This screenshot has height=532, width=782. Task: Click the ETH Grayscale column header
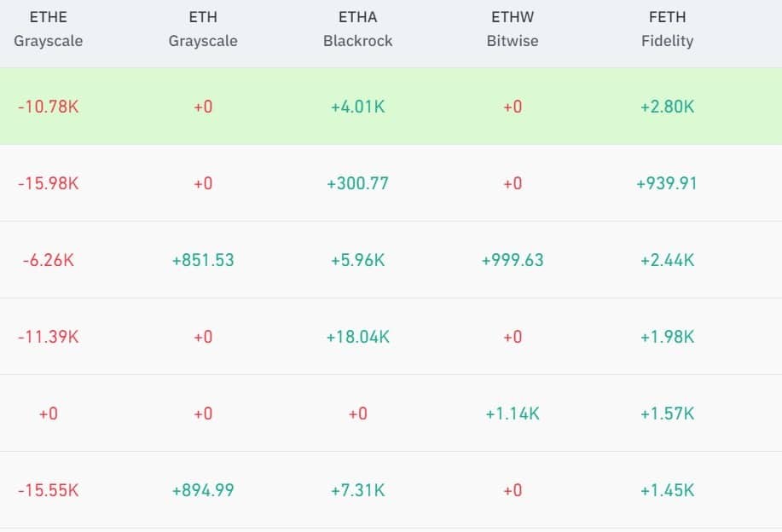[203, 29]
